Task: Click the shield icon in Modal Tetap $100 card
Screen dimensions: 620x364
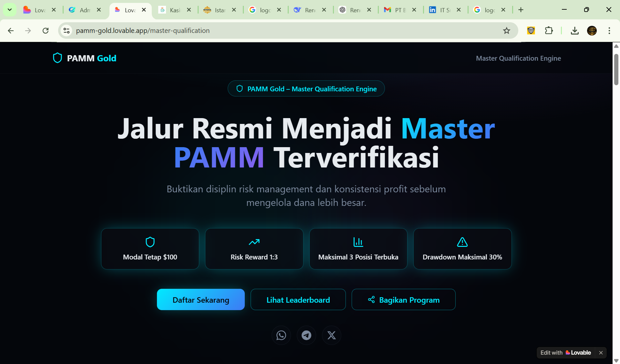Action: pyautogui.click(x=150, y=242)
